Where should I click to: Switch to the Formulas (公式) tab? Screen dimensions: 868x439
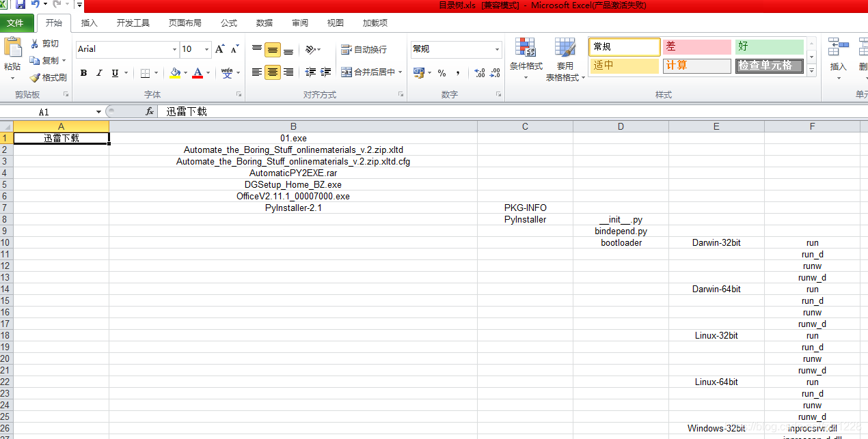coord(229,23)
